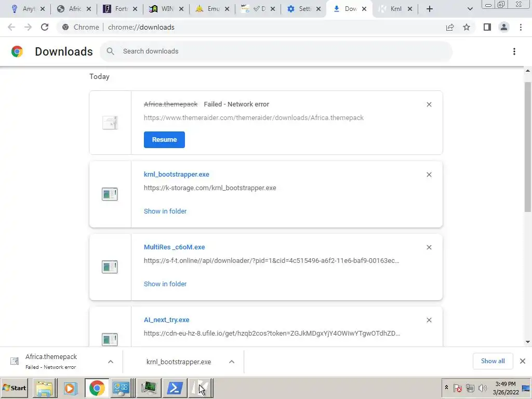Resume the Africa.themepack download
The image size is (532, 399).
(164, 139)
